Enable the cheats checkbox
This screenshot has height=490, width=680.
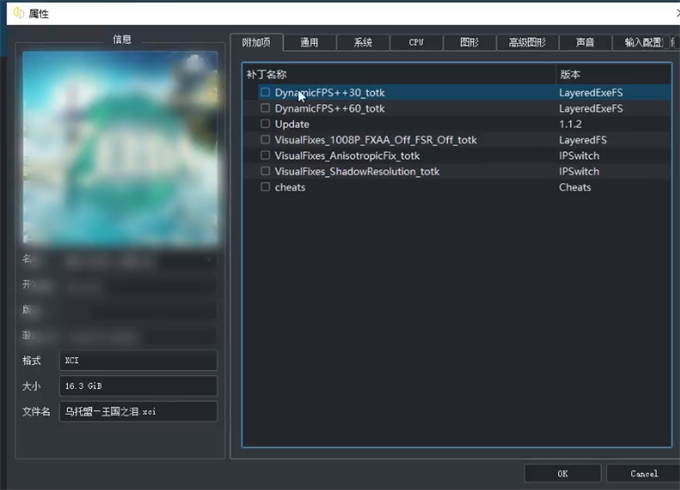click(265, 187)
